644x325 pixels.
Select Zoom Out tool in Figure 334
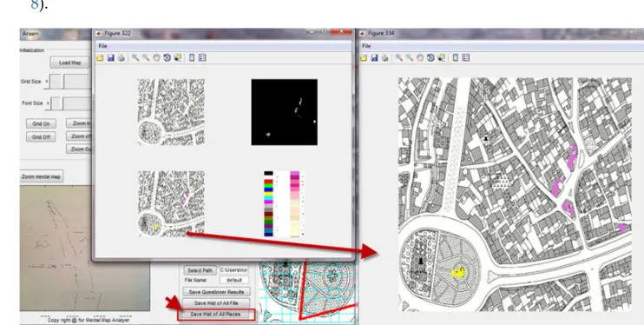[x=410, y=58]
